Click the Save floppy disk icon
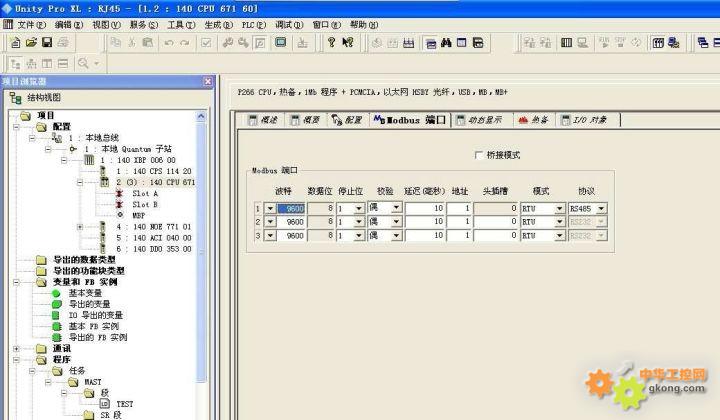This screenshot has width=720, height=420. tap(47, 43)
